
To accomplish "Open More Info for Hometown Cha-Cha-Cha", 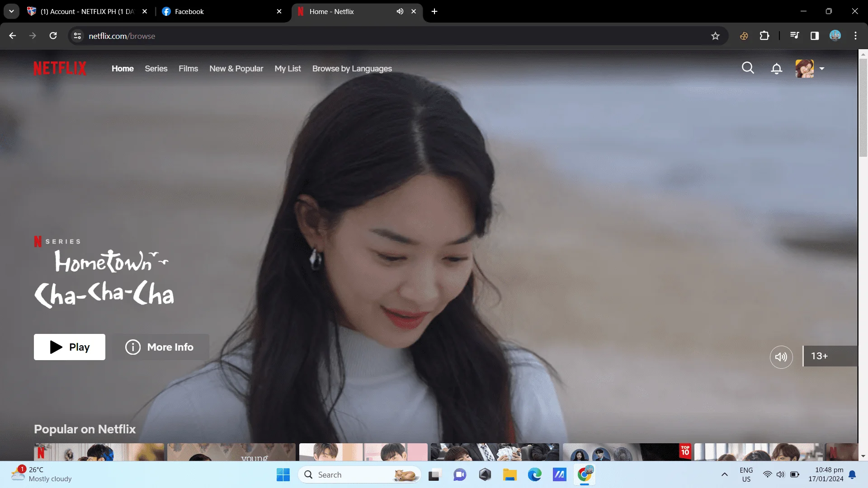I will tap(160, 347).
